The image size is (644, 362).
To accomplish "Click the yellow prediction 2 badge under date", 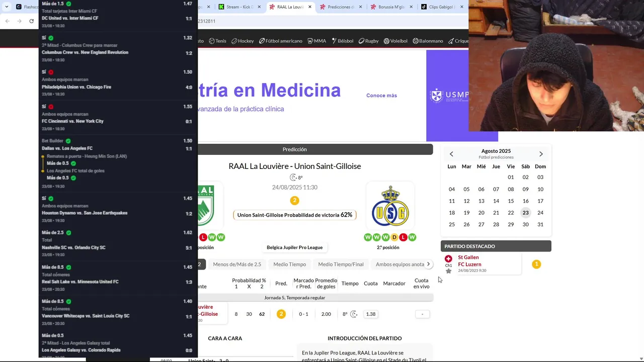I will [295, 201].
